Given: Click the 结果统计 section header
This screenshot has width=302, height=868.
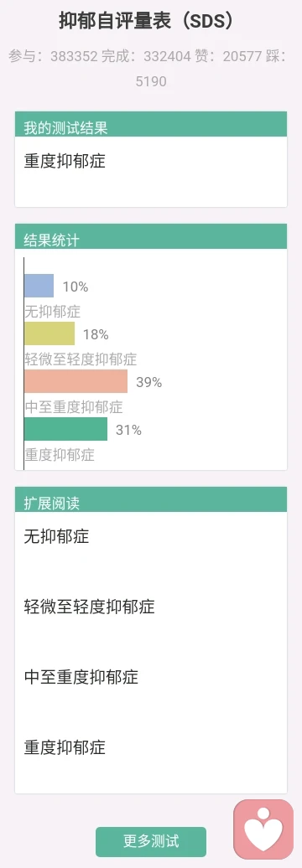Looking at the screenshot, I should tap(151, 236).
